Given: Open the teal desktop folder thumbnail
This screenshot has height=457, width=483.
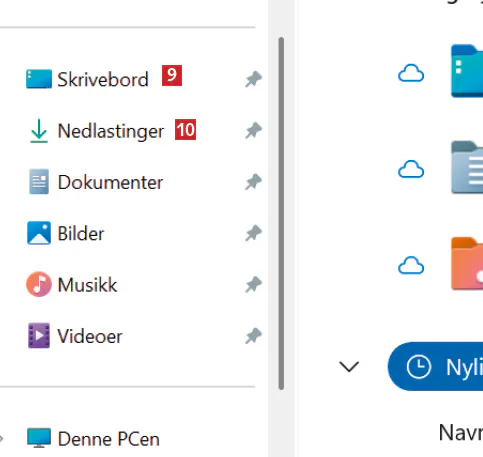Looking at the screenshot, I should (467, 71).
